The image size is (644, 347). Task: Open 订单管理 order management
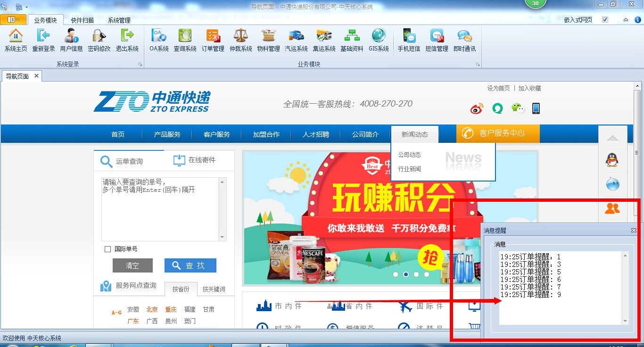coord(213,40)
